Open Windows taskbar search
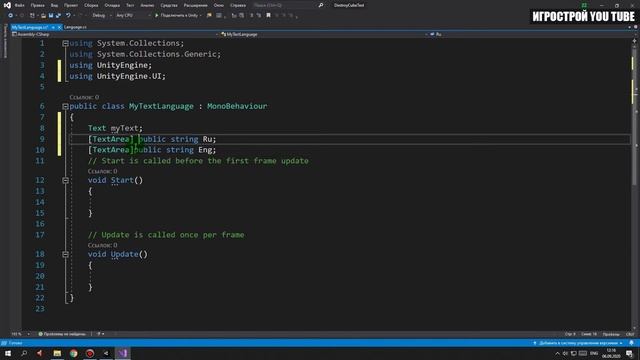Viewport: 640px width, 360px height. click(24, 353)
